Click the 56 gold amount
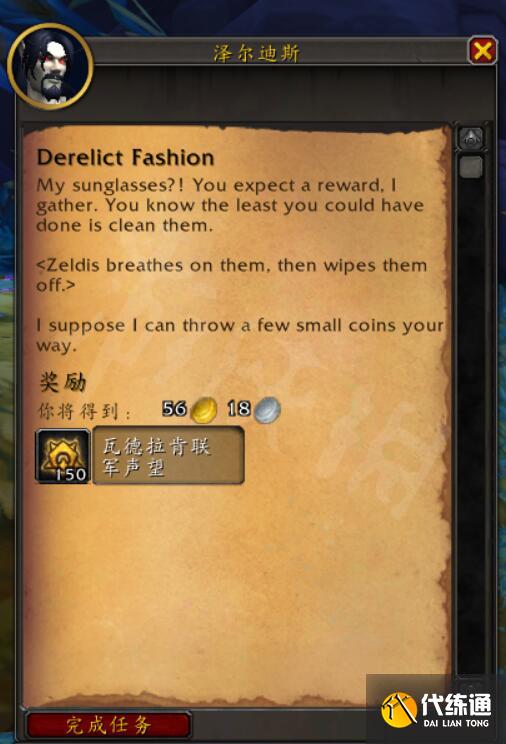Image resolution: width=506 pixels, height=744 pixels. pos(174,409)
